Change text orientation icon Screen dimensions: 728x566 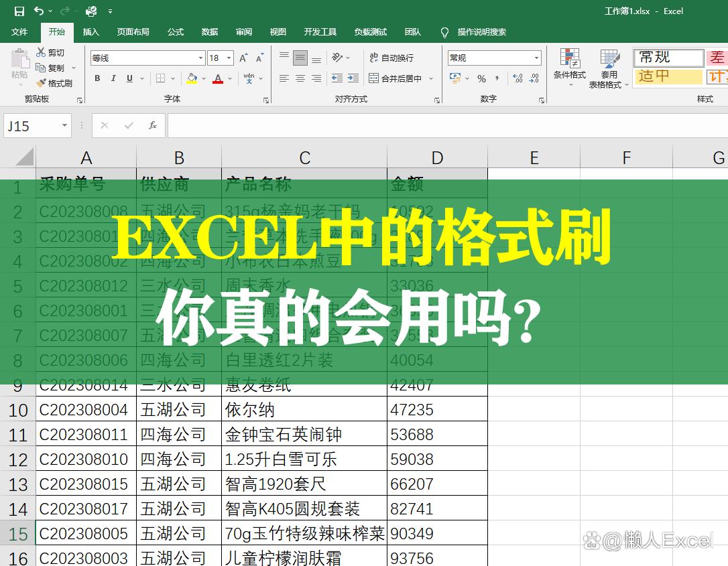click(337, 58)
